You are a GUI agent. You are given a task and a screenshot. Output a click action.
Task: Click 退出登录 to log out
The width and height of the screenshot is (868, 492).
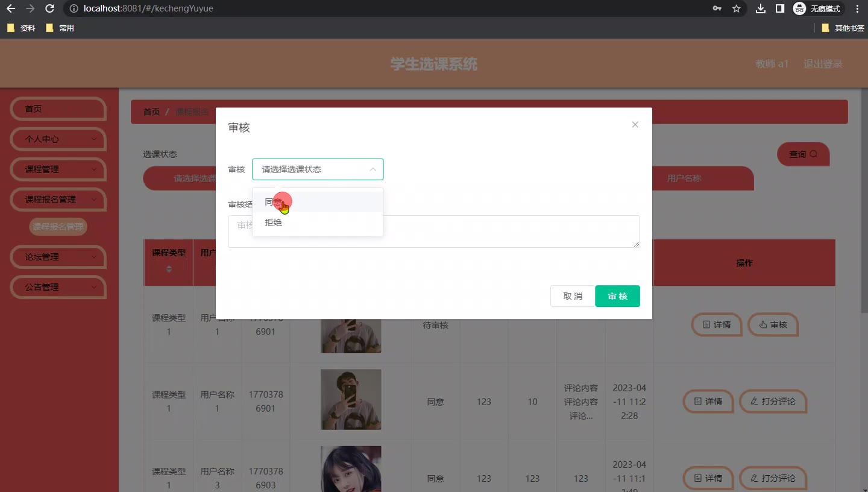823,64
